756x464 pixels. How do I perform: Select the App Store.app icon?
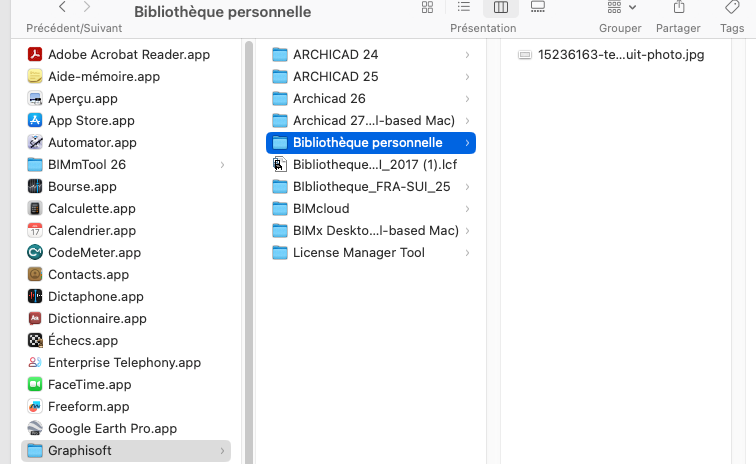tap(35, 121)
